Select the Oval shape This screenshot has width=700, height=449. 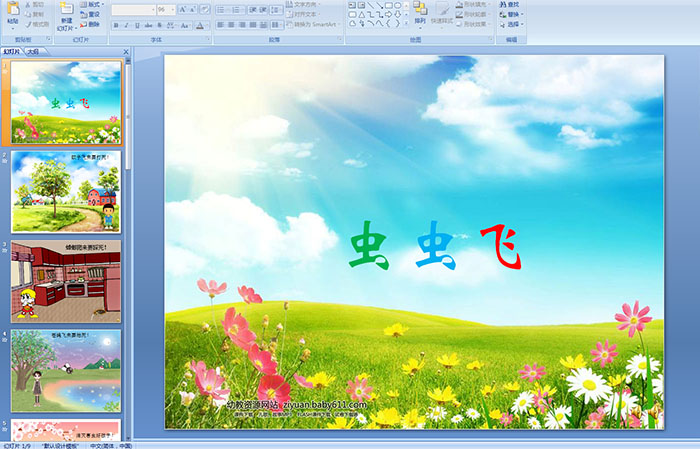[x=397, y=5]
